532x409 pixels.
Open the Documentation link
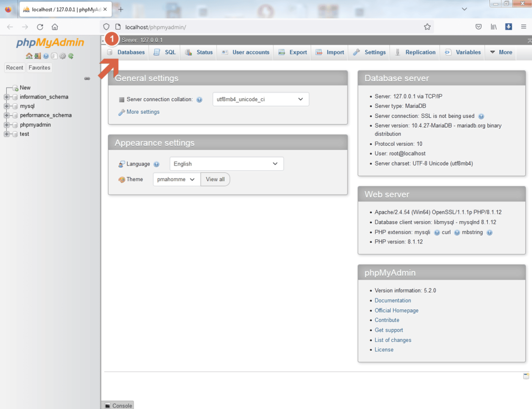tap(393, 301)
